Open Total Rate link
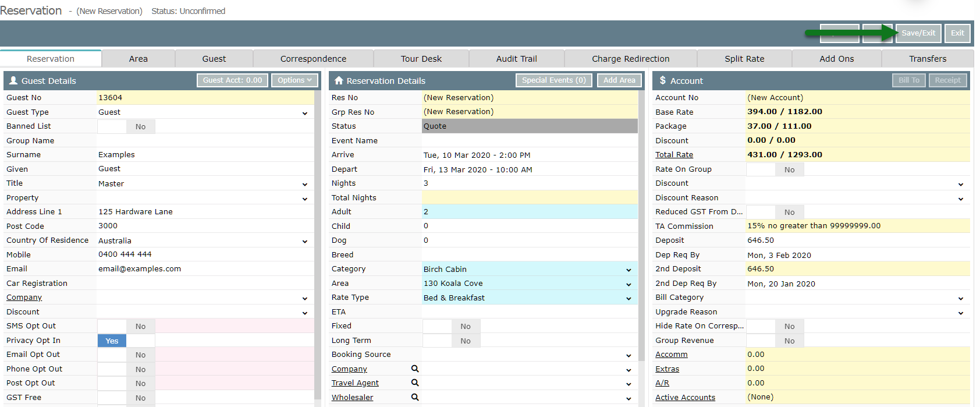 [674, 155]
